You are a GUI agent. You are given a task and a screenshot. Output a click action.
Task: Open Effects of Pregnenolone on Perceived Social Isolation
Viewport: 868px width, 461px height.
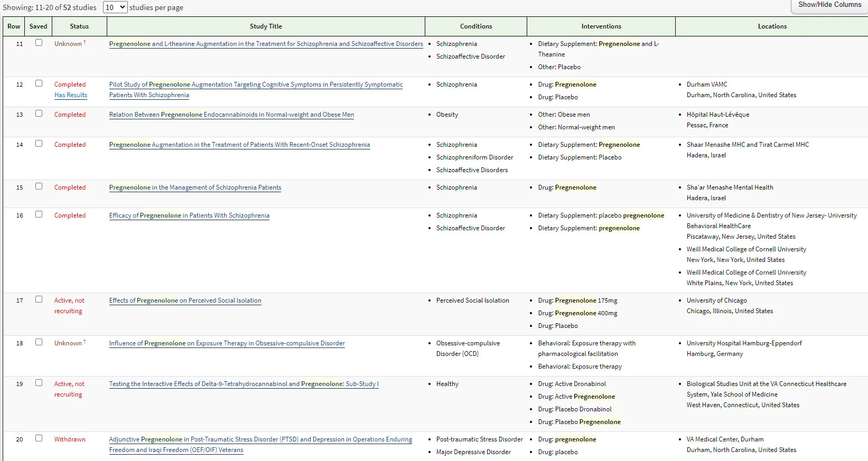(x=185, y=300)
